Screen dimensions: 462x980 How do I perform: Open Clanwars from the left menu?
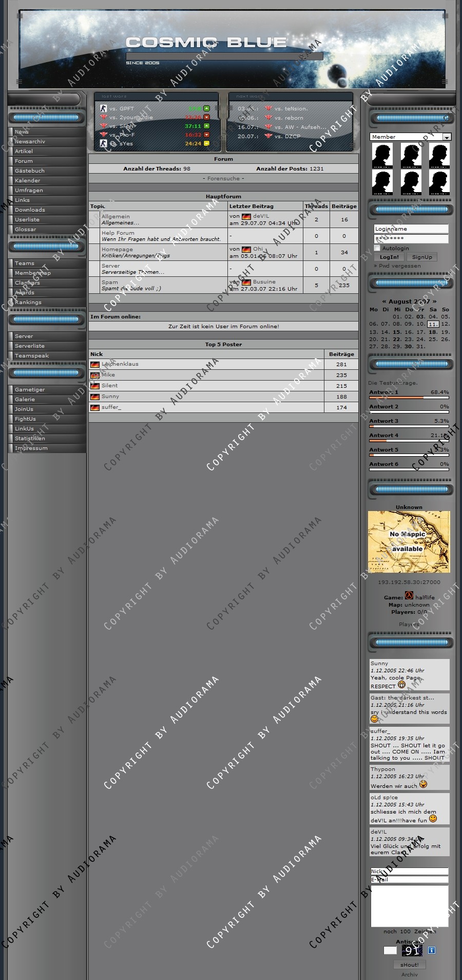point(27,283)
